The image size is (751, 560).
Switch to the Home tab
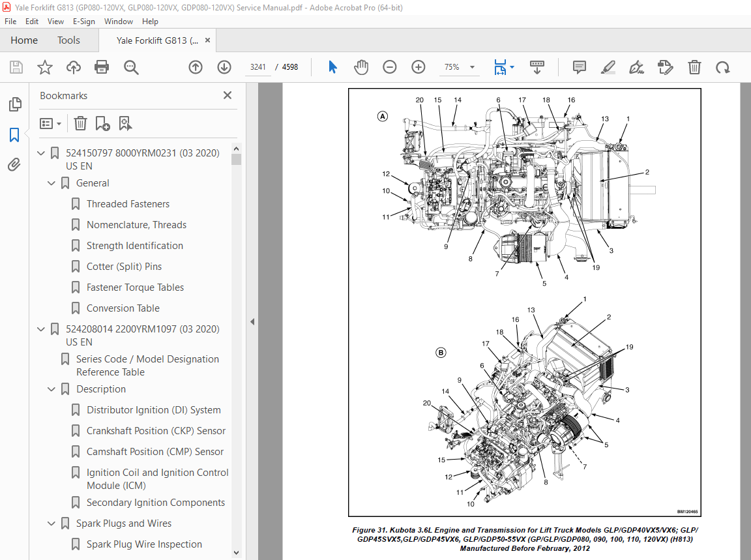pyautogui.click(x=24, y=40)
